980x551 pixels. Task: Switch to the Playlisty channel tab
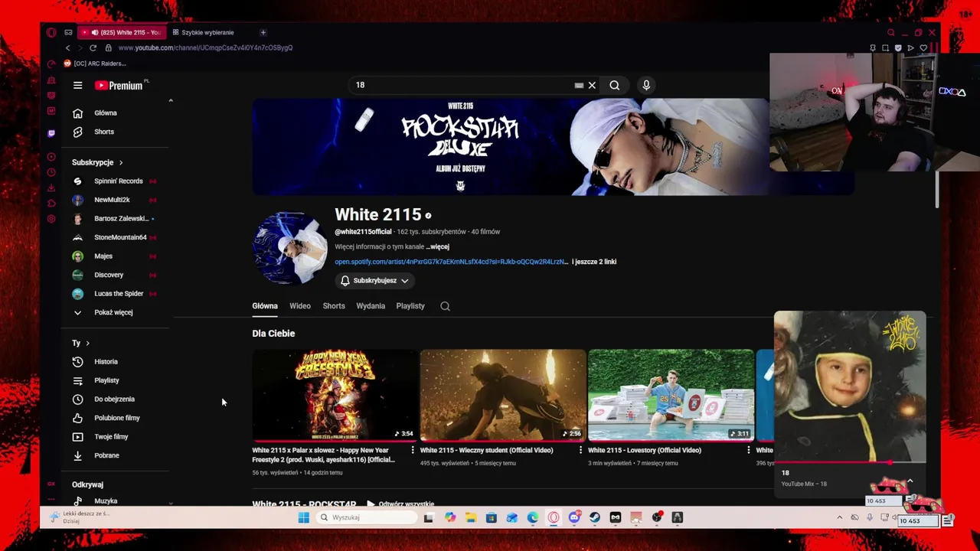coord(410,306)
